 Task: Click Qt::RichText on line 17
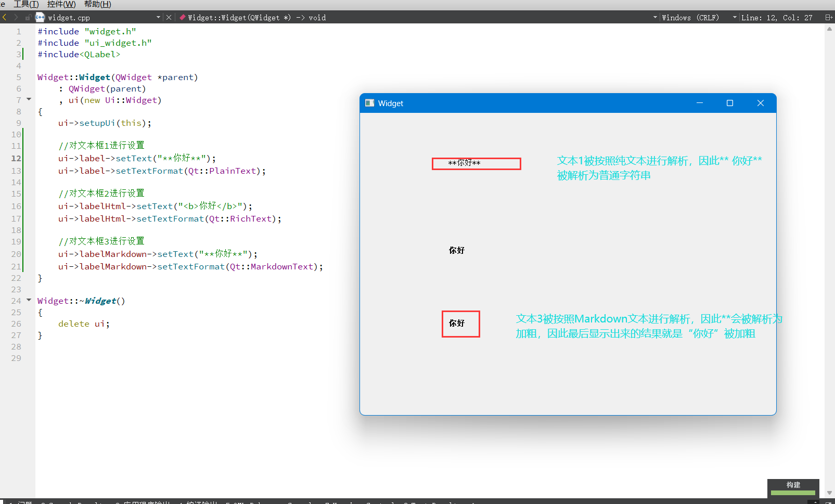click(240, 218)
